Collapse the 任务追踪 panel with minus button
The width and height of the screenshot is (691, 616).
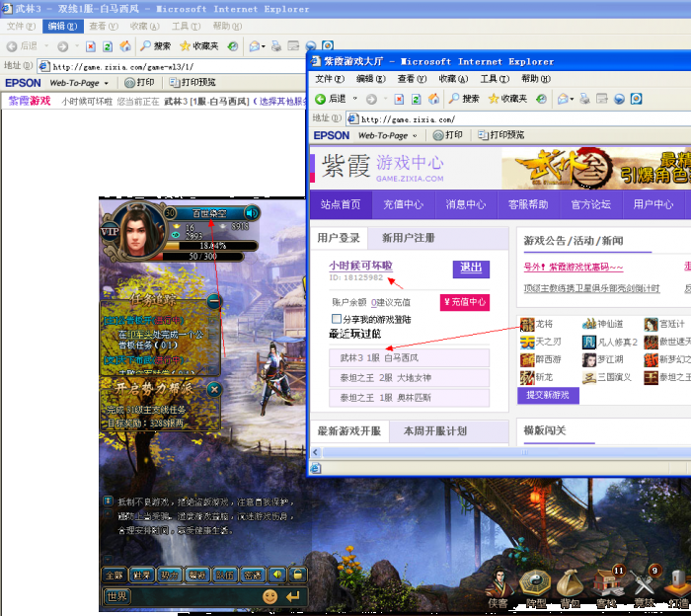(214, 301)
